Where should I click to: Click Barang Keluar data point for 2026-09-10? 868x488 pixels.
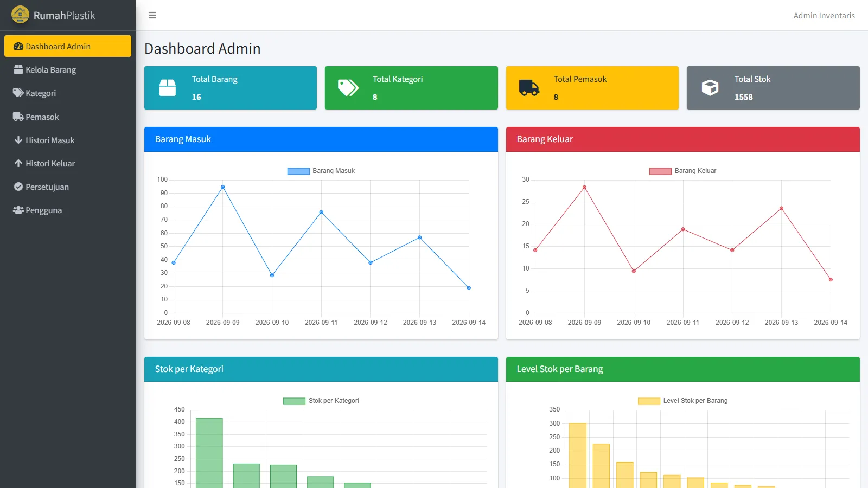[x=634, y=271]
